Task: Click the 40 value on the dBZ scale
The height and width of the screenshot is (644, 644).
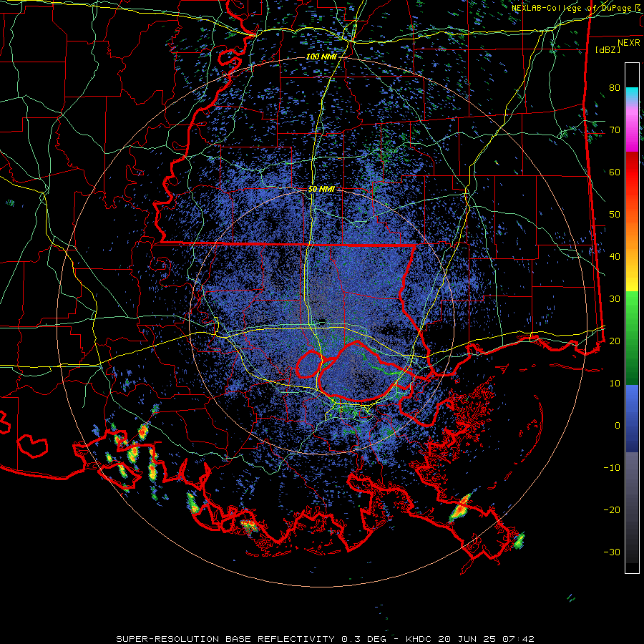Action: point(615,257)
